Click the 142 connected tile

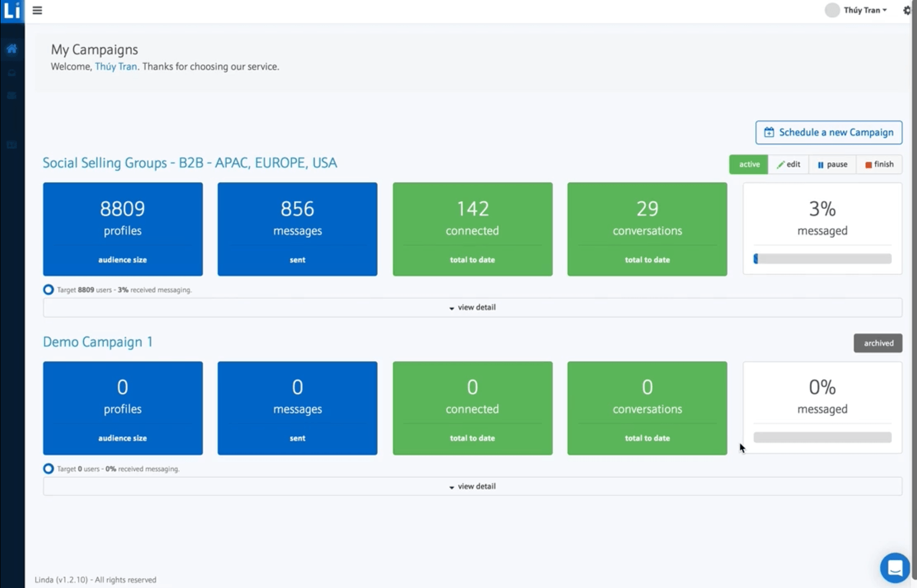[x=473, y=229]
